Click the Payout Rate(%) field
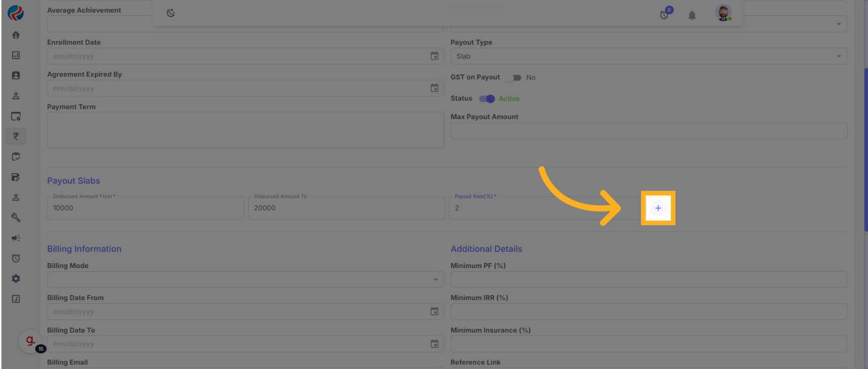Screen dimensions: 868x369 pyautogui.click(x=543, y=208)
